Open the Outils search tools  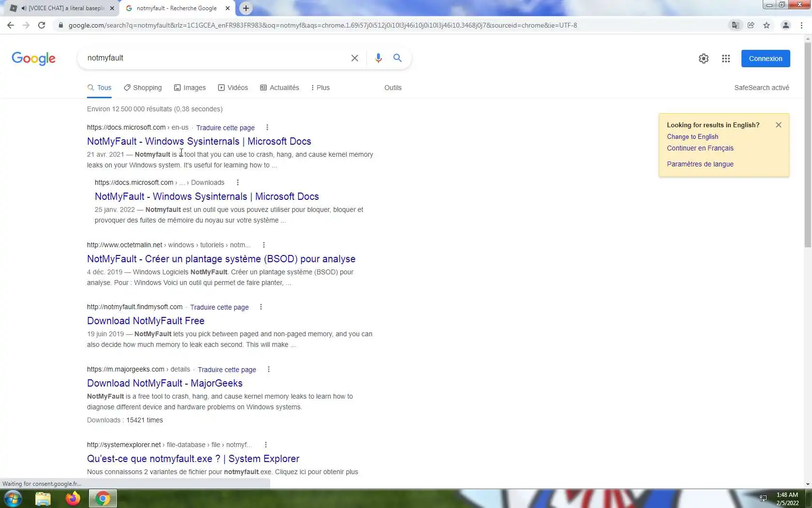click(393, 88)
